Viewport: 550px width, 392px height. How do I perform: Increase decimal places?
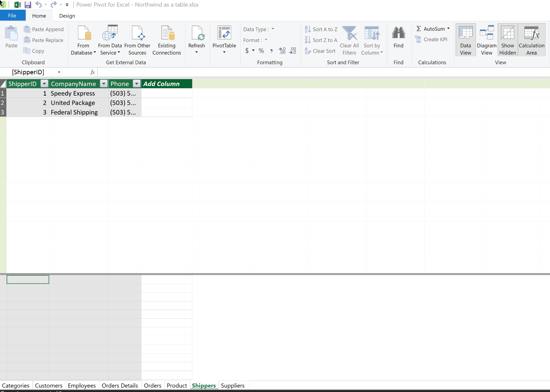coord(282,51)
